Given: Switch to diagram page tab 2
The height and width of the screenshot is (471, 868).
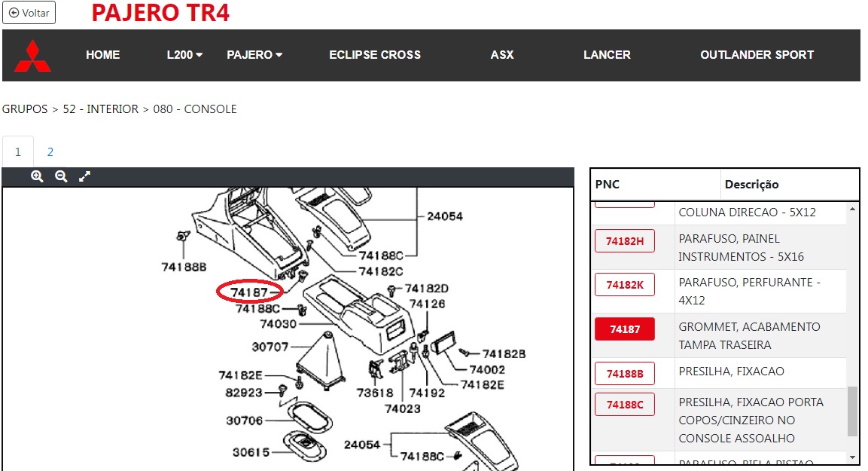Looking at the screenshot, I should 50,151.
